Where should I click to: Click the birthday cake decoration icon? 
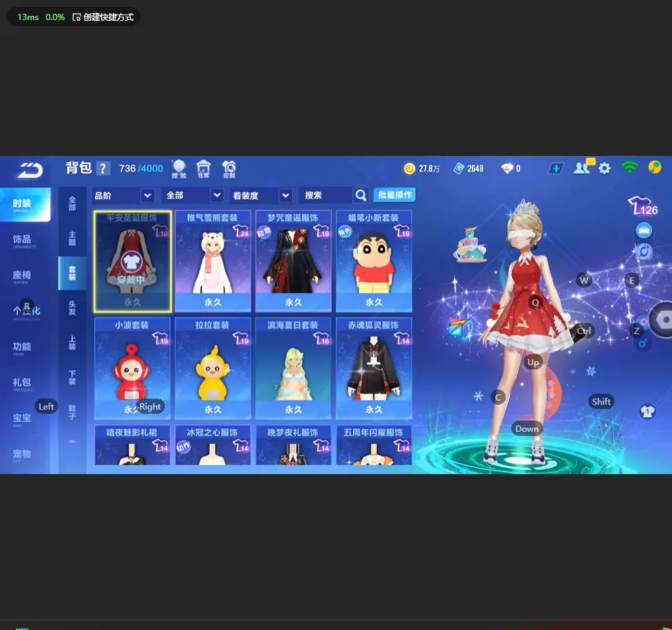click(x=469, y=245)
